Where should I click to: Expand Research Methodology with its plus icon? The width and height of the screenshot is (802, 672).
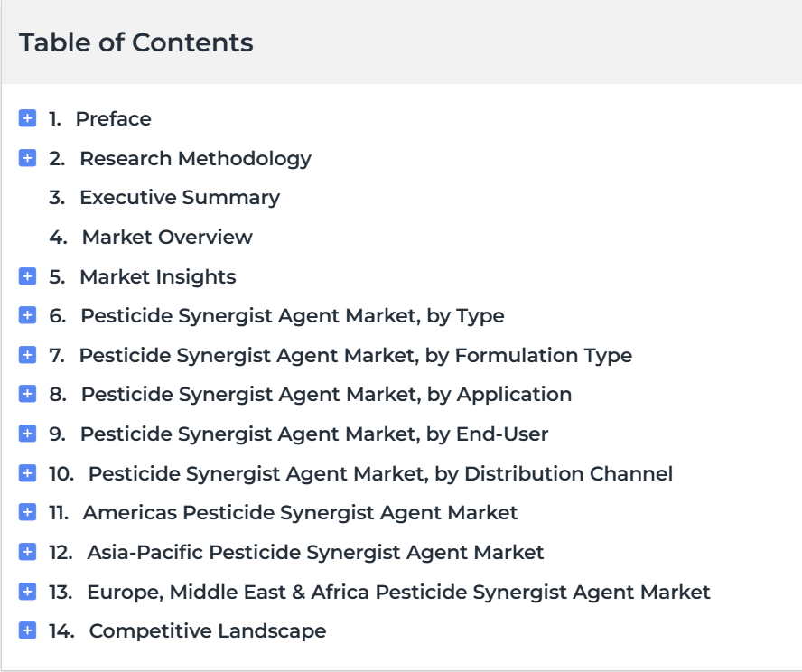click(x=28, y=157)
